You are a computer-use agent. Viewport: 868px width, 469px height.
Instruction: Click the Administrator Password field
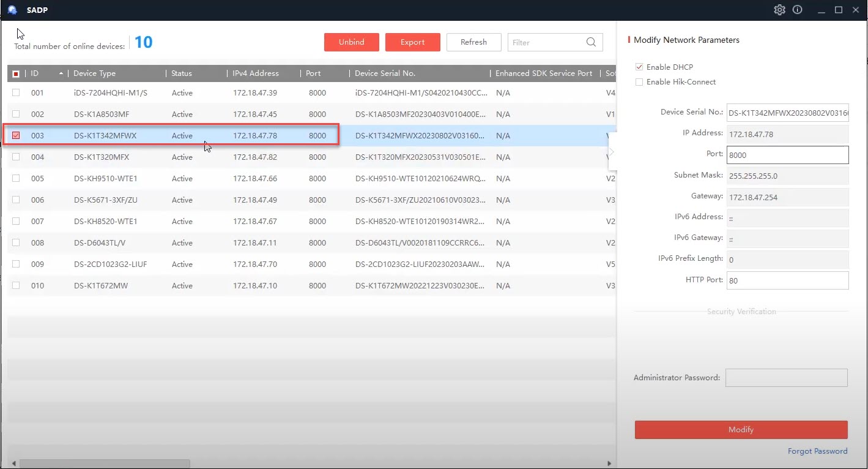[786, 378]
